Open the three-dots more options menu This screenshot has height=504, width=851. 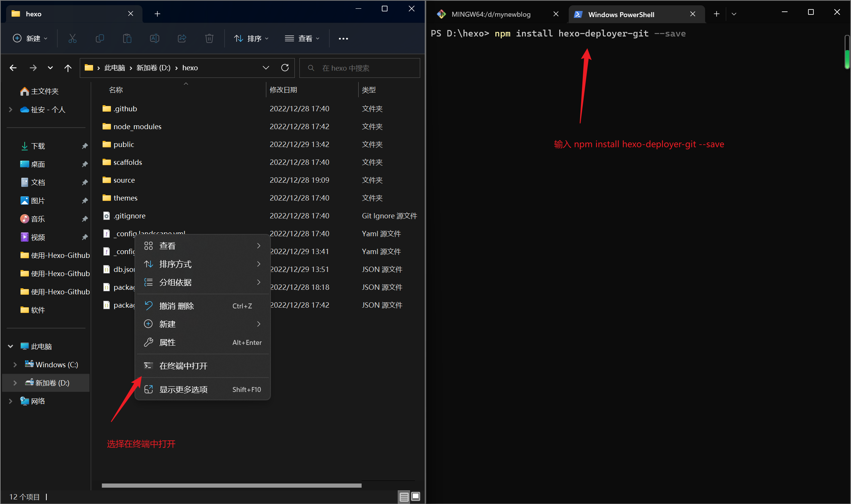pos(343,38)
